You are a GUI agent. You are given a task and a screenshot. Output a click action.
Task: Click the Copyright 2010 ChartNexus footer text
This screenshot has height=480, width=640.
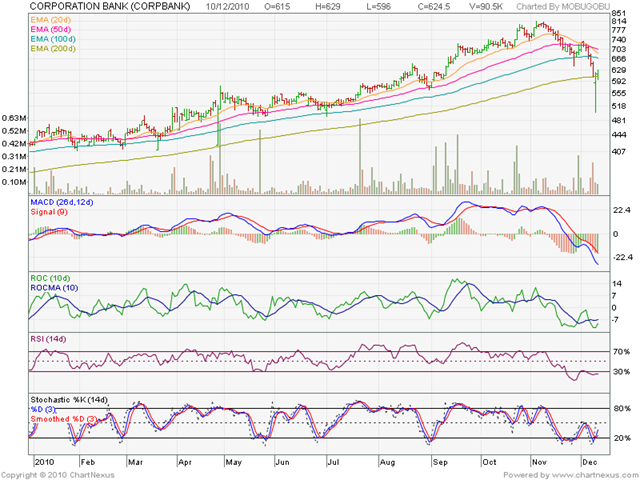[x=58, y=475]
